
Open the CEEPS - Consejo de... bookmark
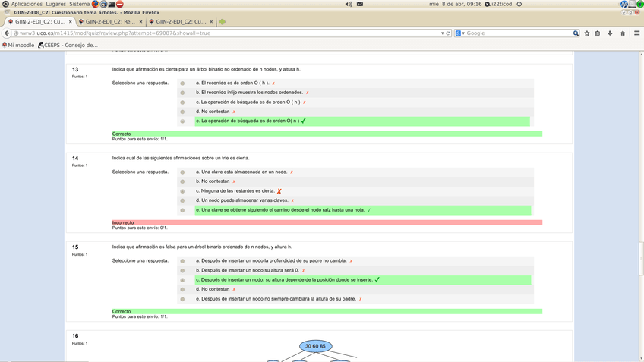click(x=68, y=46)
